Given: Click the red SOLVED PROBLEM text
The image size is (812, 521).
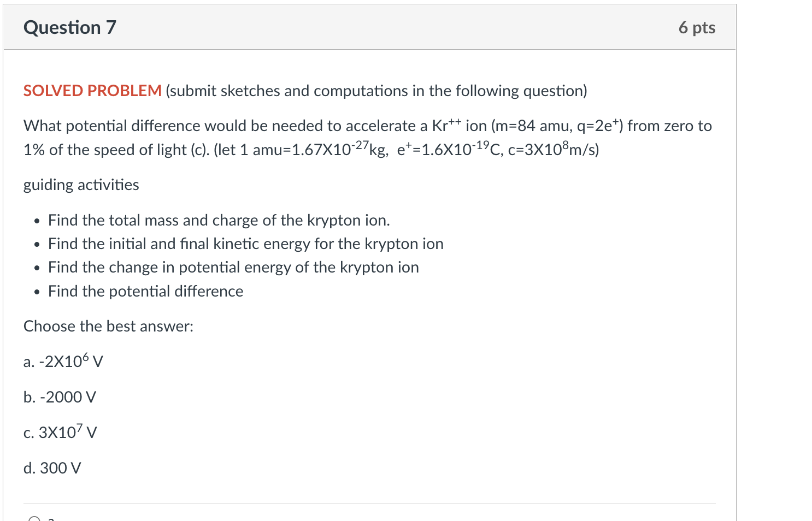Looking at the screenshot, I should (90, 91).
